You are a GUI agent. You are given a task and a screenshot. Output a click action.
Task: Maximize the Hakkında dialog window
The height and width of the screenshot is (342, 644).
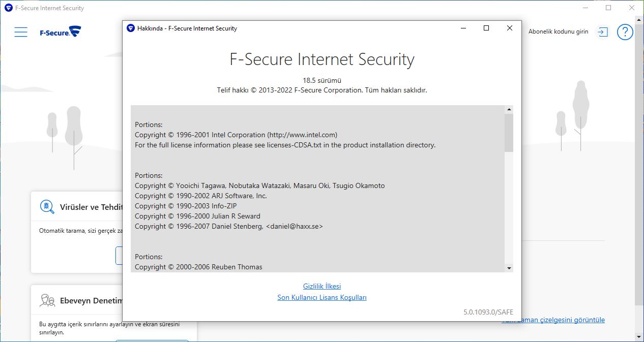click(486, 28)
